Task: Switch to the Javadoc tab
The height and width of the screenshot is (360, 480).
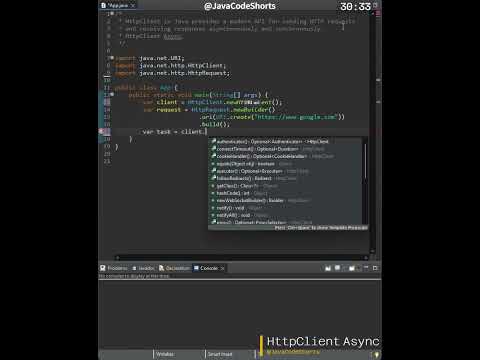Action: tap(144, 268)
